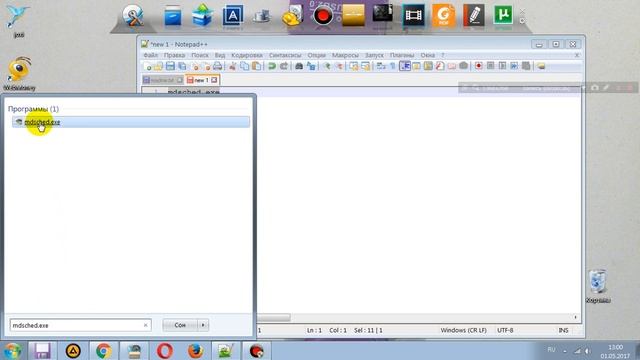Viewport: 640px width, 360px height.
Task: Open the uTorrent dock icon
Action: point(503,16)
